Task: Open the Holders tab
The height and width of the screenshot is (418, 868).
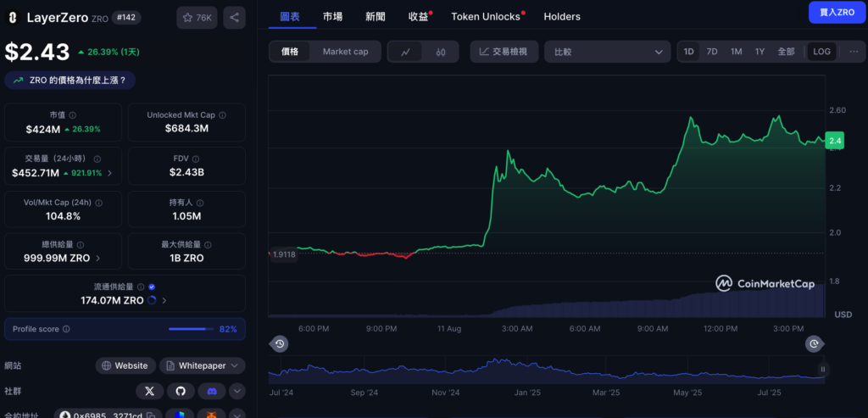Action: pyautogui.click(x=562, y=16)
